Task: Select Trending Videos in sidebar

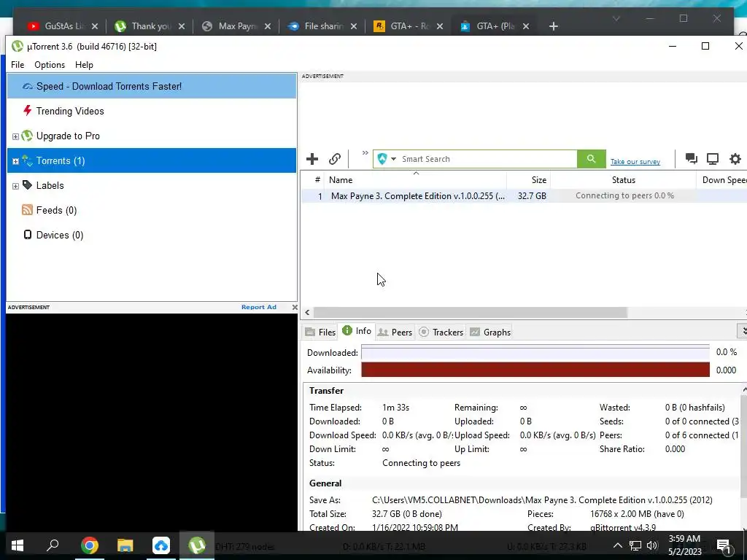Action: [x=152, y=111]
